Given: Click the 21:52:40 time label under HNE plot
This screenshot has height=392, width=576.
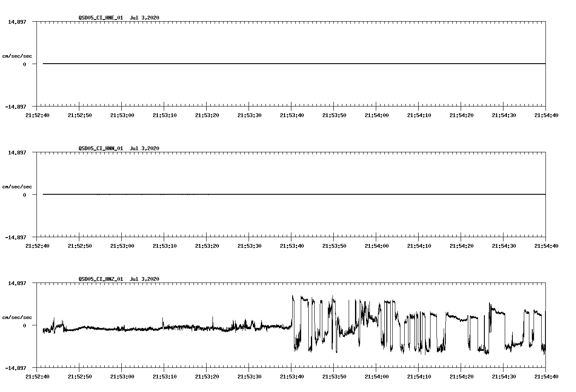Looking at the screenshot, I should [x=37, y=115].
